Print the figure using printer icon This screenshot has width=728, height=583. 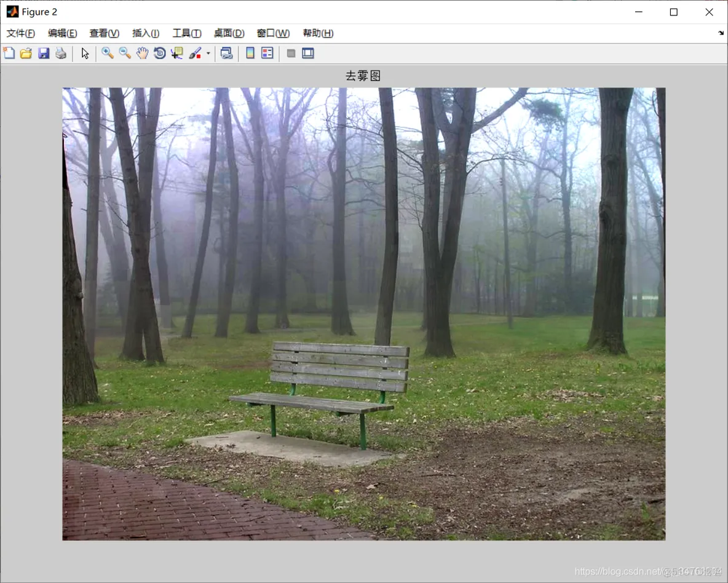[x=61, y=53]
